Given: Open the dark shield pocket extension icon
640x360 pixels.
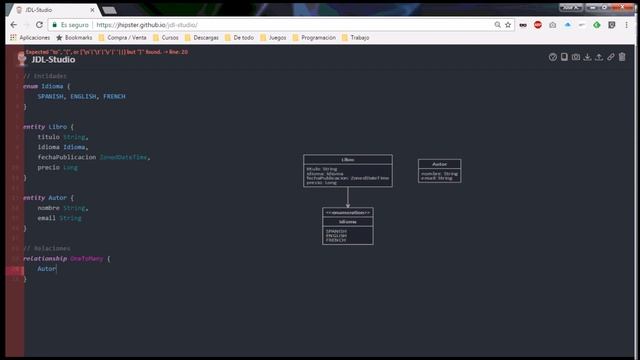Looking at the screenshot, I should (x=611, y=25).
